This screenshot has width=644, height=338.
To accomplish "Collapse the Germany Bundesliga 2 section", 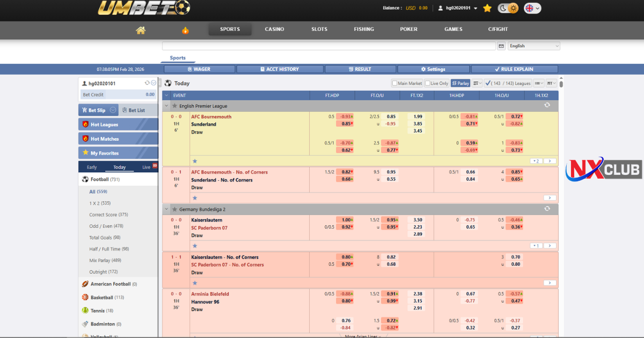I will click(166, 209).
